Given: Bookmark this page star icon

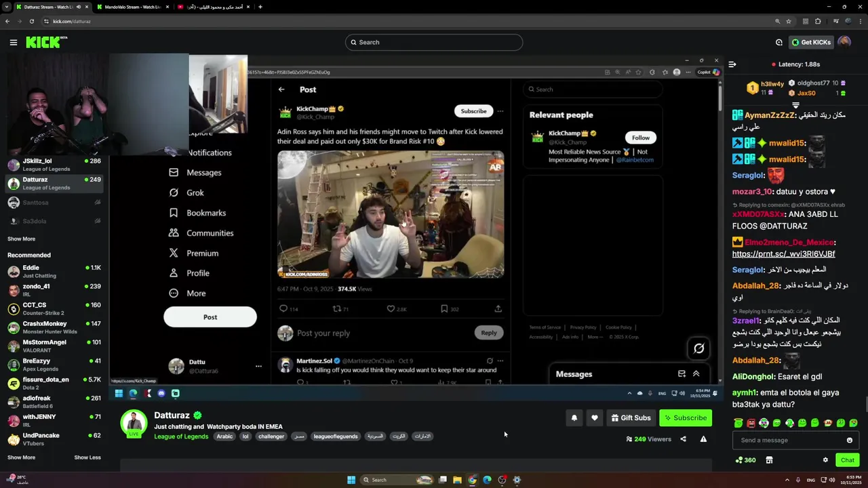Looking at the screenshot, I should tap(788, 21).
